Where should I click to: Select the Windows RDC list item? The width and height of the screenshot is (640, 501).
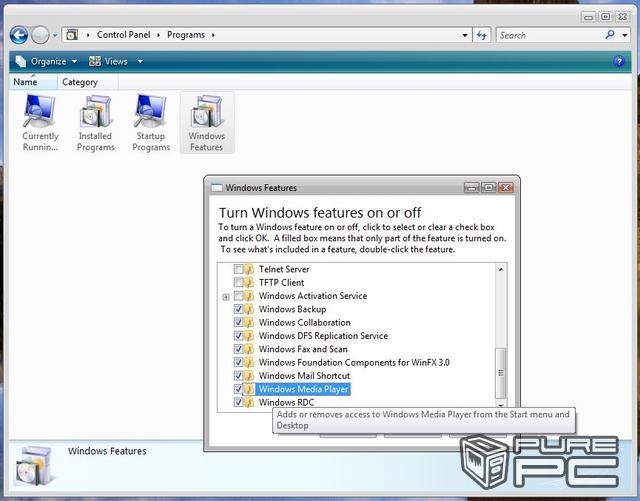tap(287, 402)
